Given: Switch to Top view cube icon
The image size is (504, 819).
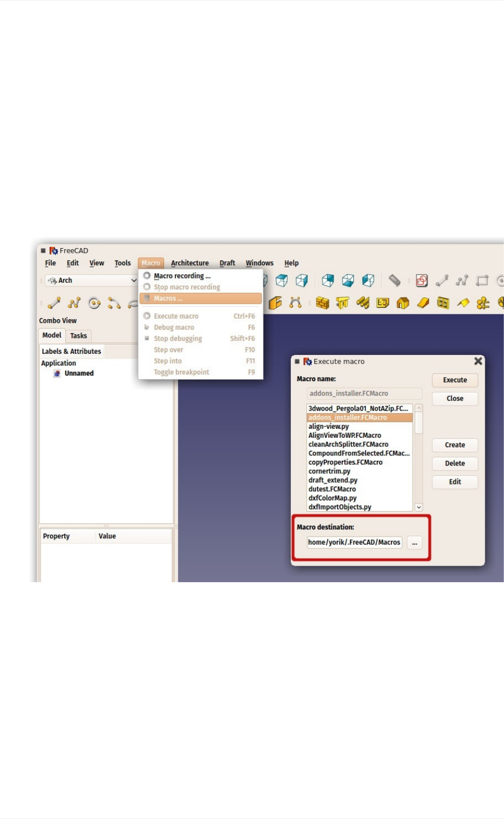Looking at the screenshot, I should (x=282, y=280).
